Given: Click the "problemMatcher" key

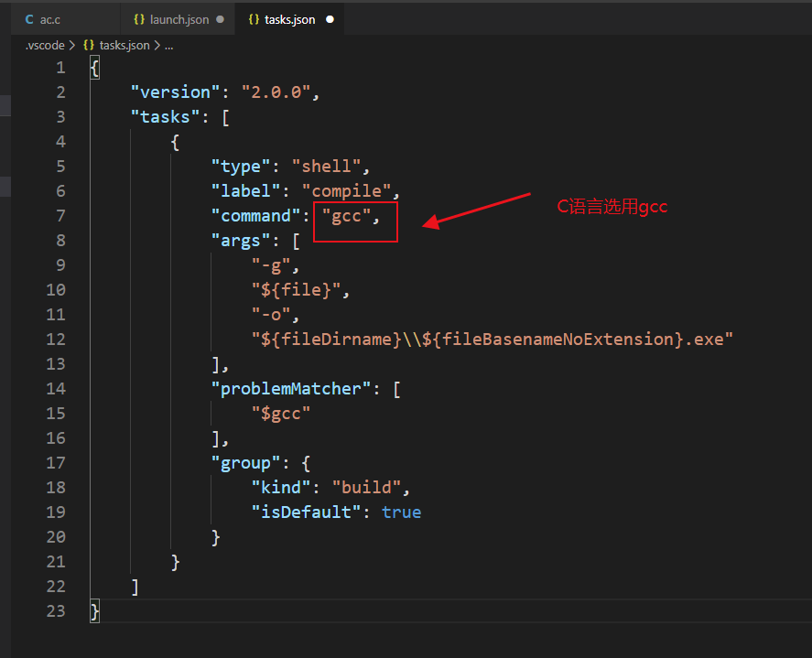Looking at the screenshot, I should 291,389.
